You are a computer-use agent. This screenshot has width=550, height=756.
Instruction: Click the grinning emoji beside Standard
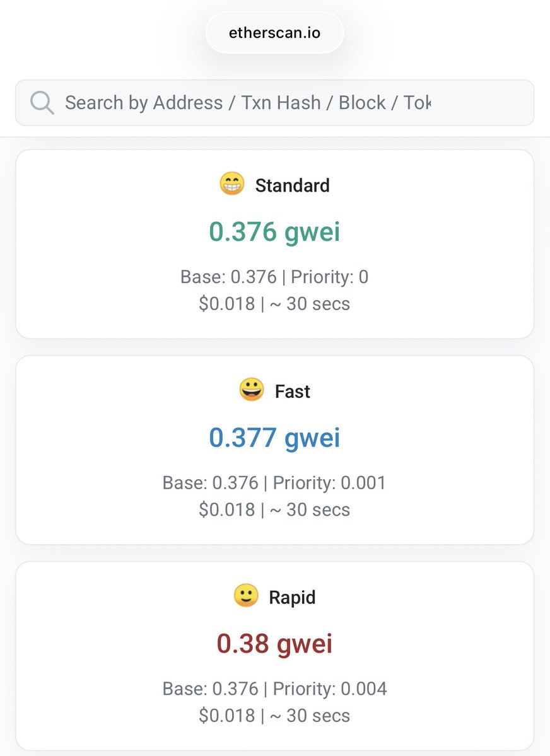(x=231, y=185)
